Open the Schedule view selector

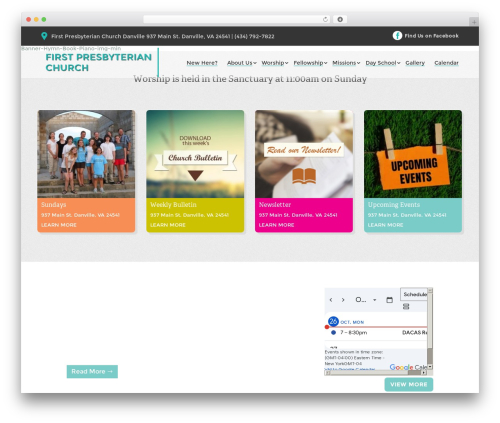[414, 294]
